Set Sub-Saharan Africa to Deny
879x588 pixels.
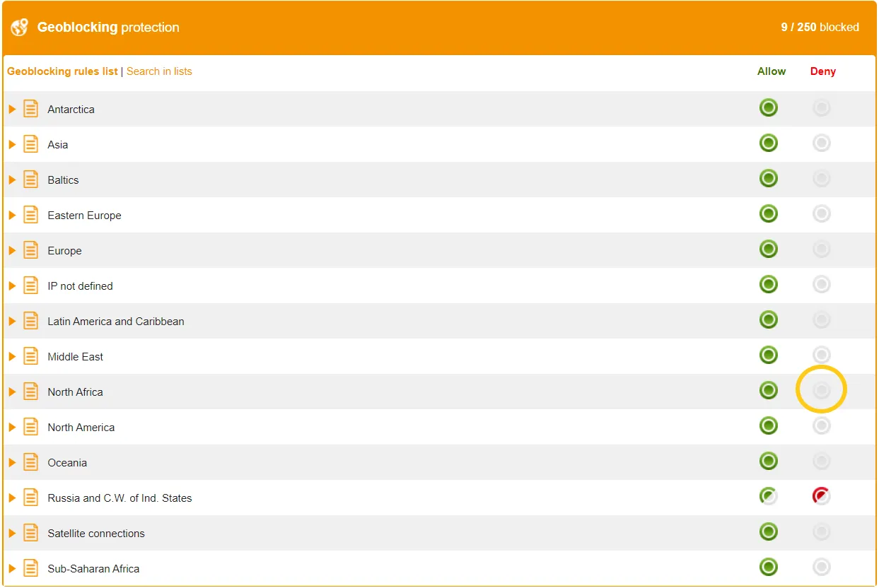[821, 567]
